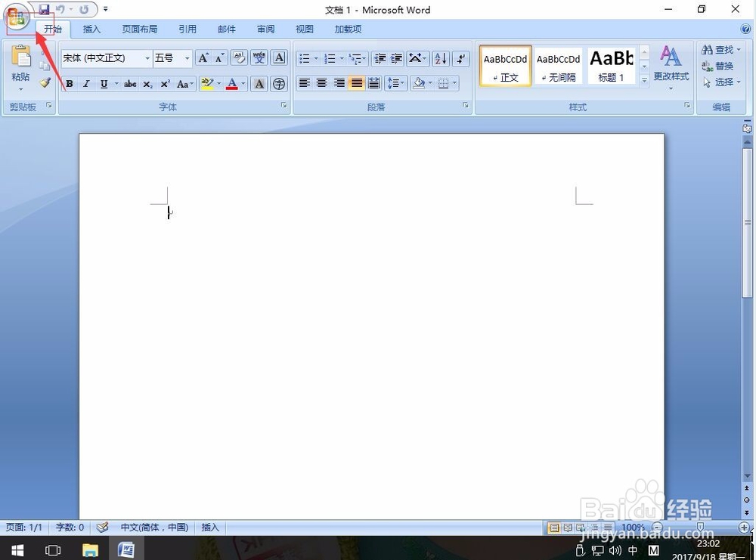Toggle justified alignment
Viewport: 756px width, 560px height.
click(356, 83)
